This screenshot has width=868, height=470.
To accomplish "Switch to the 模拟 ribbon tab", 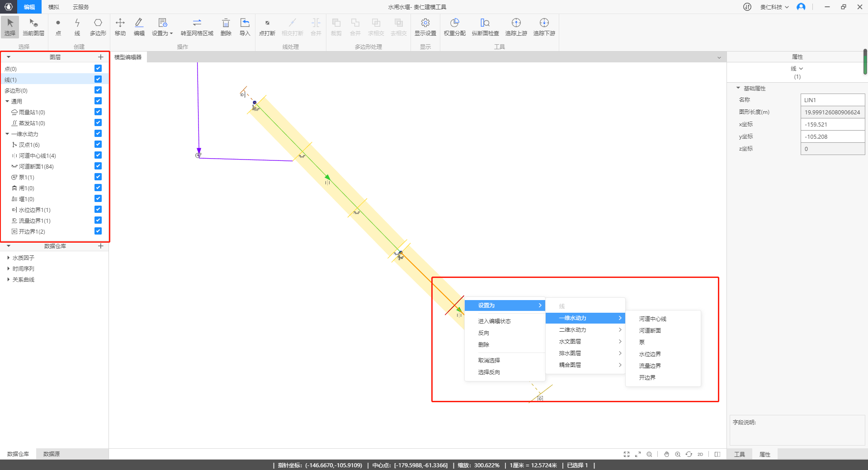I will coord(53,7).
